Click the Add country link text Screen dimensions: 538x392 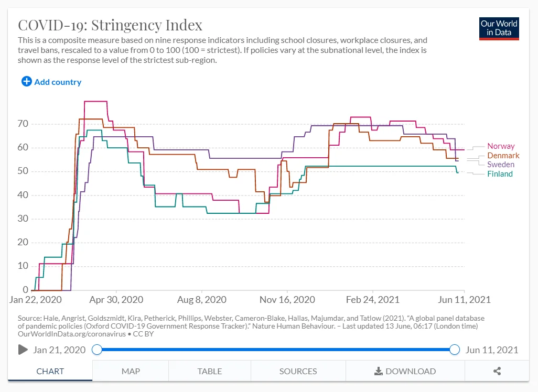tap(58, 82)
